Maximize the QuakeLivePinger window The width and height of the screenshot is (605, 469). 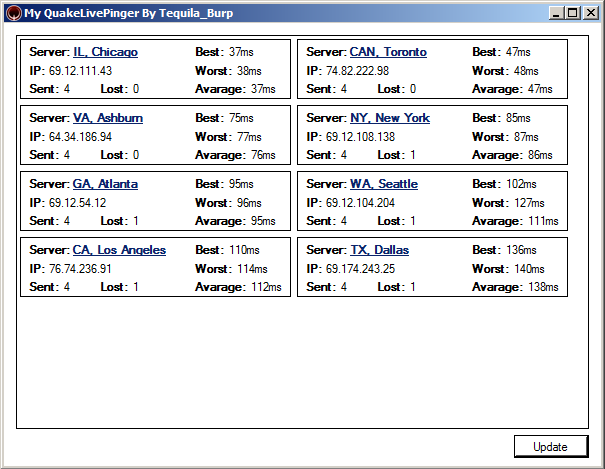tap(572, 13)
